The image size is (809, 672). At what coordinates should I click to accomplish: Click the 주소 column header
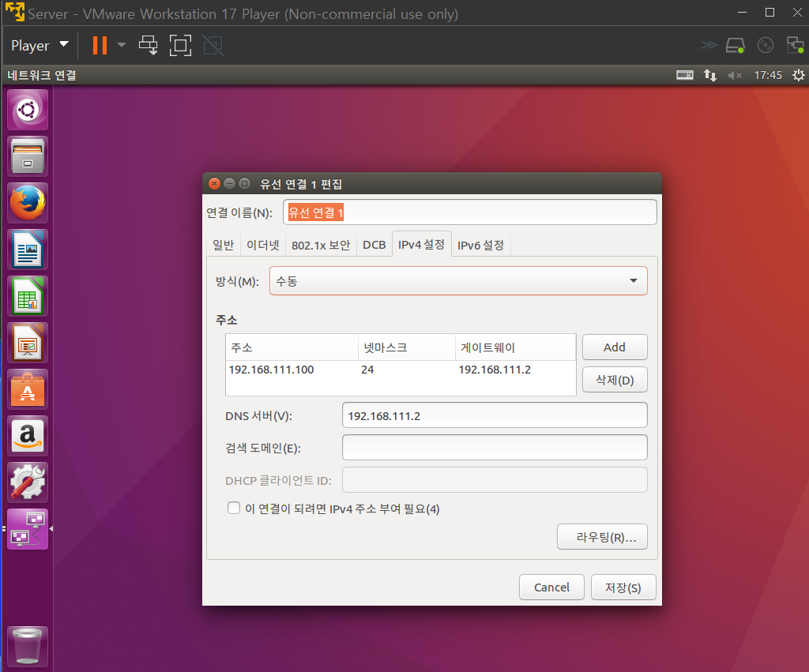(x=292, y=347)
